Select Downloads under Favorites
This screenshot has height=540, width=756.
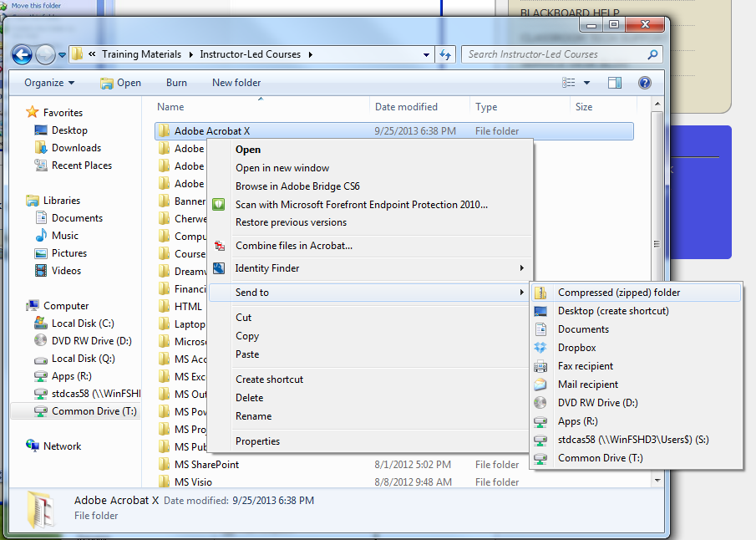click(x=76, y=148)
